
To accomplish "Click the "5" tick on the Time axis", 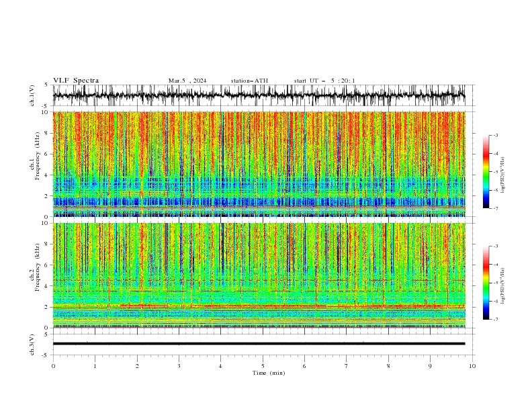I will [263, 366].
